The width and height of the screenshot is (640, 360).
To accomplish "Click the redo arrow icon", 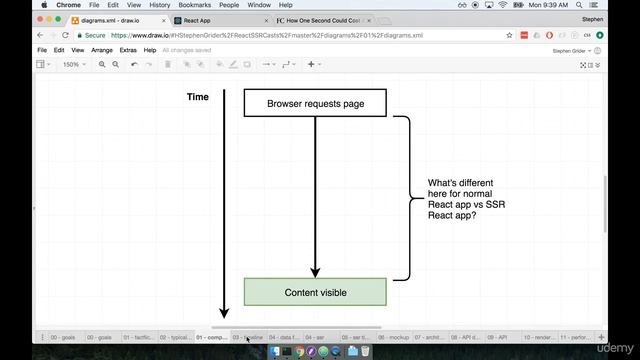I will [149, 64].
